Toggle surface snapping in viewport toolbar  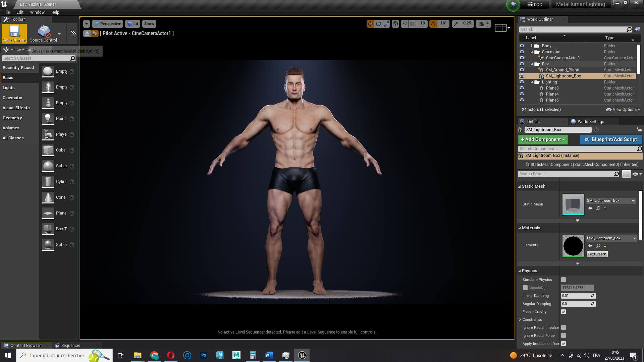pyautogui.click(x=405, y=24)
